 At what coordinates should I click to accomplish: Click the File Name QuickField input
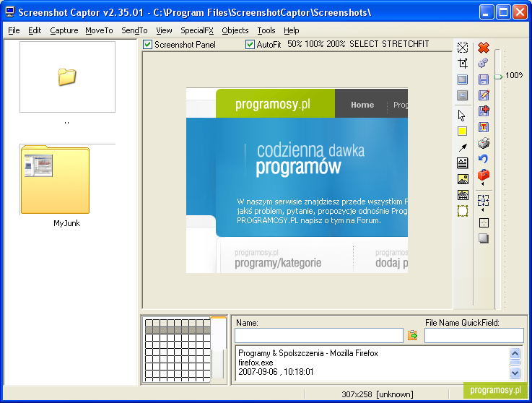pos(474,335)
